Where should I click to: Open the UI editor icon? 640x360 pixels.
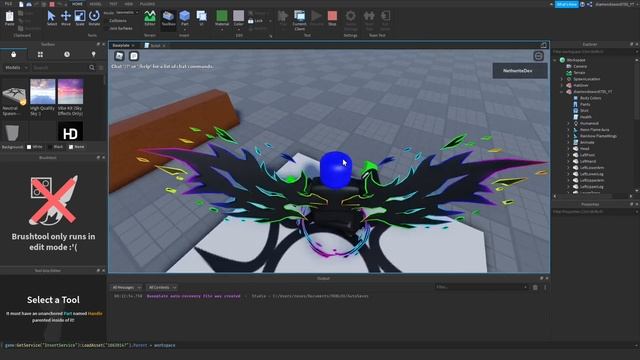(x=201, y=18)
